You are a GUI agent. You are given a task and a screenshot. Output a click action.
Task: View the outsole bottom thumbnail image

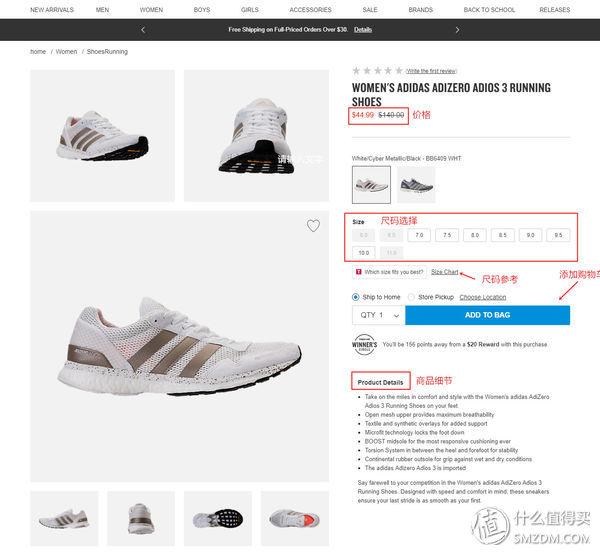(x=218, y=519)
